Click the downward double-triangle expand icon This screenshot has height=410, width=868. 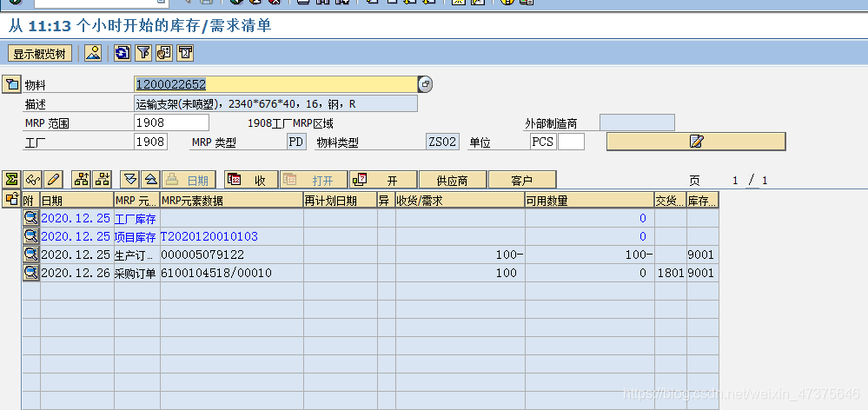(130, 180)
